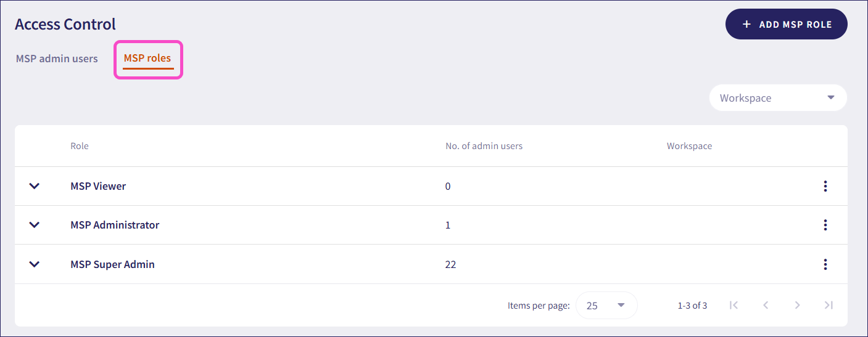Expand the MSP Viewer role row

35,186
